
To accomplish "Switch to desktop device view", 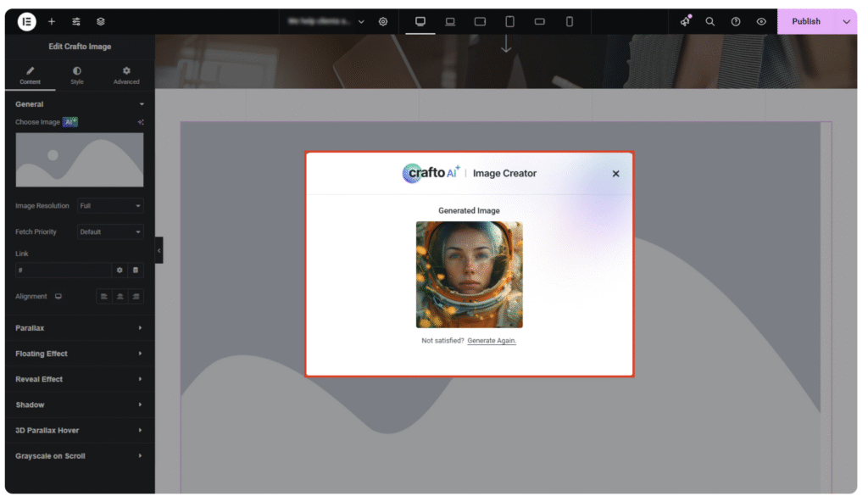I will point(420,21).
